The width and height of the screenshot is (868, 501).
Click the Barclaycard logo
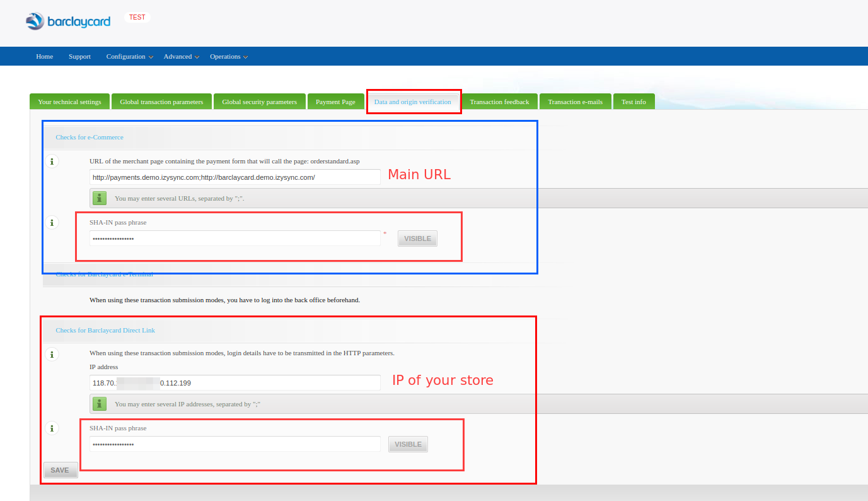click(68, 21)
